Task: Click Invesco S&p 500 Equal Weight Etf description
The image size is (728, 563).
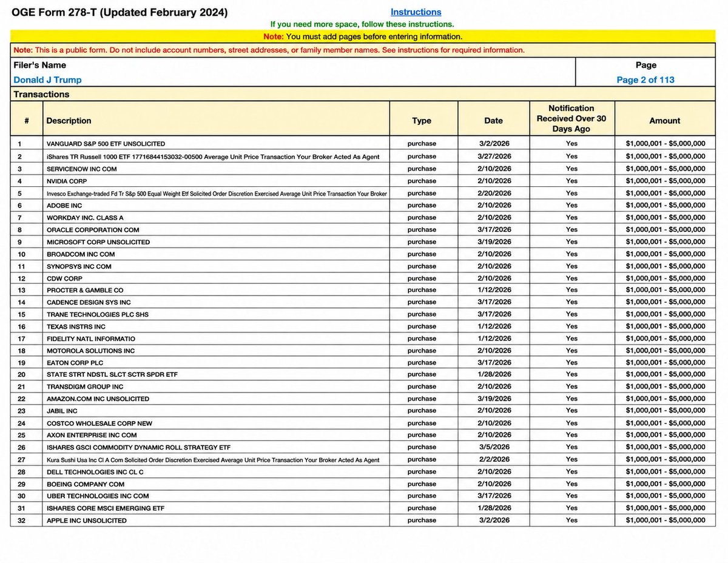Action: (217, 193)
